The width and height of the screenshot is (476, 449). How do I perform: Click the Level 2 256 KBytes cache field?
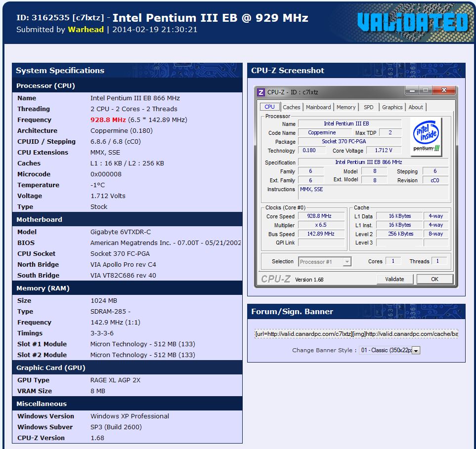coord(400,234)
